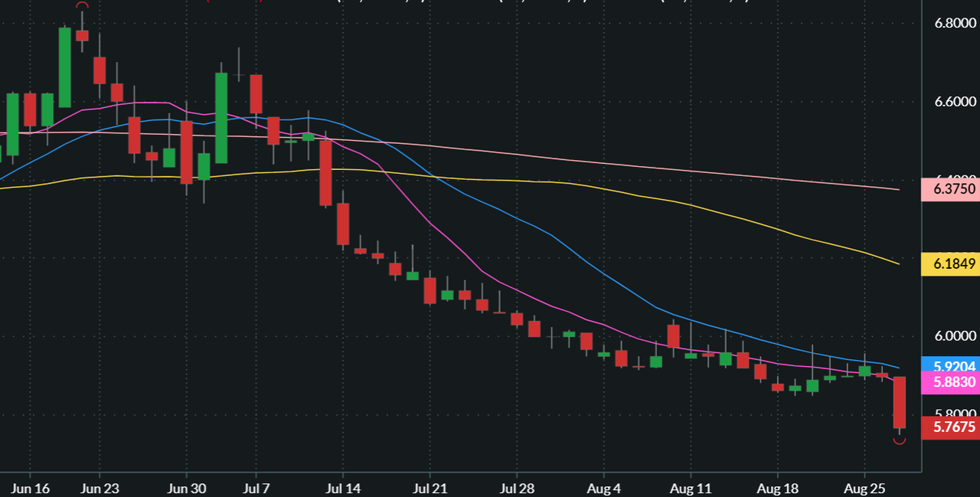Click the Aug 4 date label

point(603,487)
